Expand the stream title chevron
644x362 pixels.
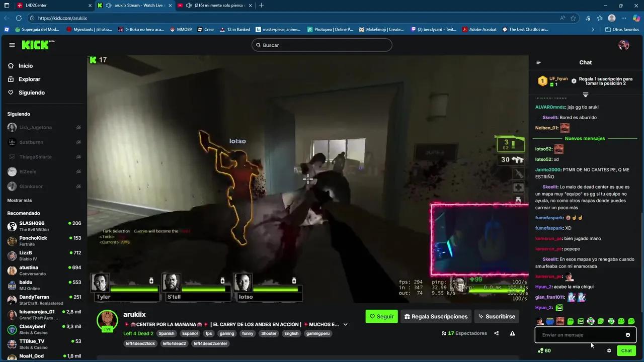tap(345, 324)
